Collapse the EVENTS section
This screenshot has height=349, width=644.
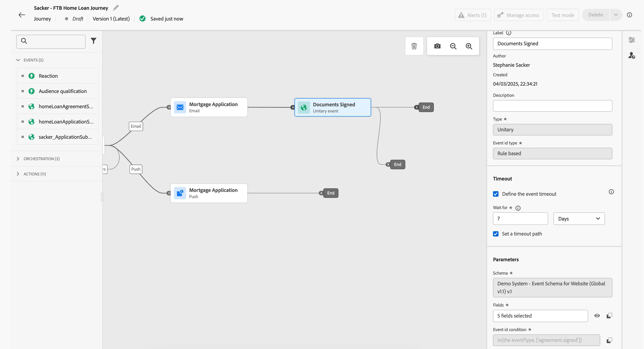point(18,60)
